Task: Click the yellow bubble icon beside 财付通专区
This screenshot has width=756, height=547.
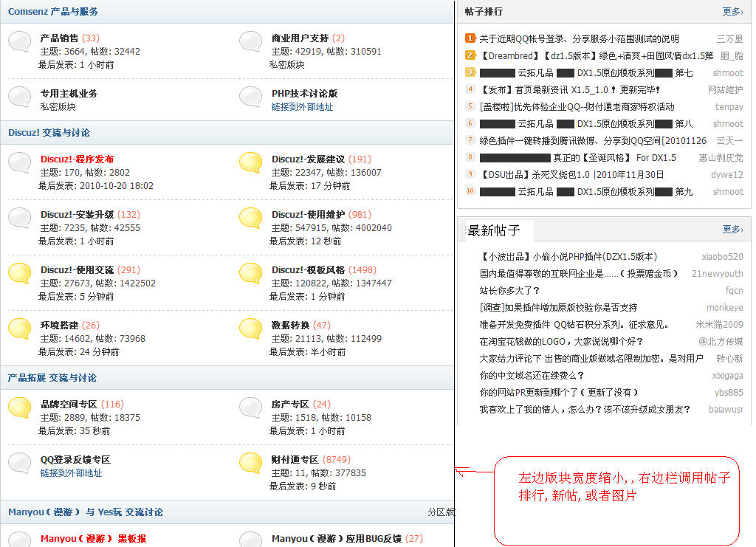Action: pyautogui.click(x=251, y=463)
